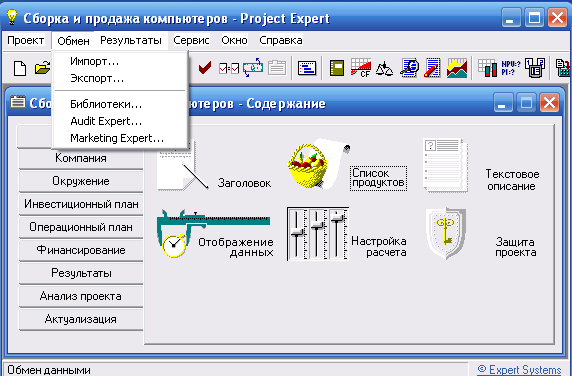Click the light bulb application icon in title bar
Screen dimensions: 572x376
pyautogui.click(x=12, y=17)
